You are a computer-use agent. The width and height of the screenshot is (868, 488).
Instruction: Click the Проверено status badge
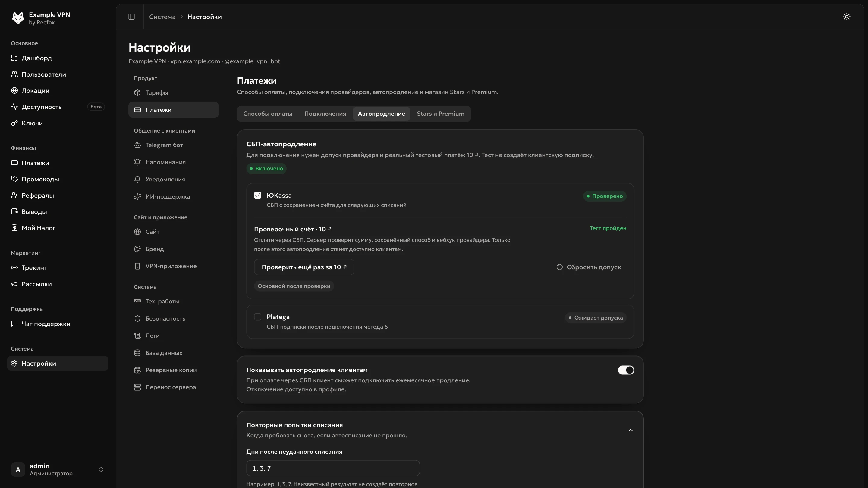point(605,196)
